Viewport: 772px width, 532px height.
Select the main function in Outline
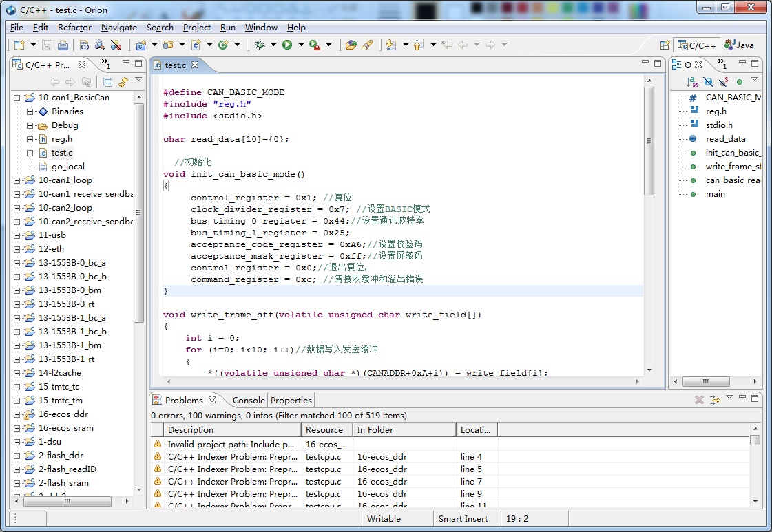tap(715, 194)
